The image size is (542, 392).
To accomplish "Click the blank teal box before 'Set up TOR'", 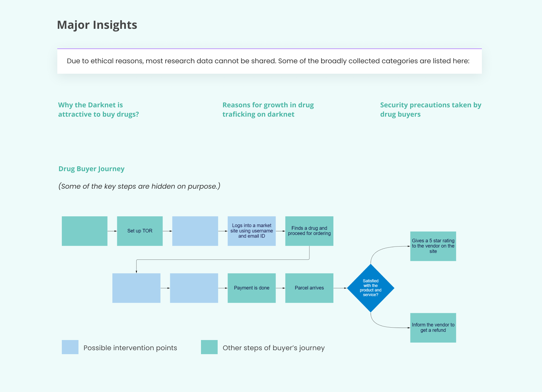I will pos(84,231).
